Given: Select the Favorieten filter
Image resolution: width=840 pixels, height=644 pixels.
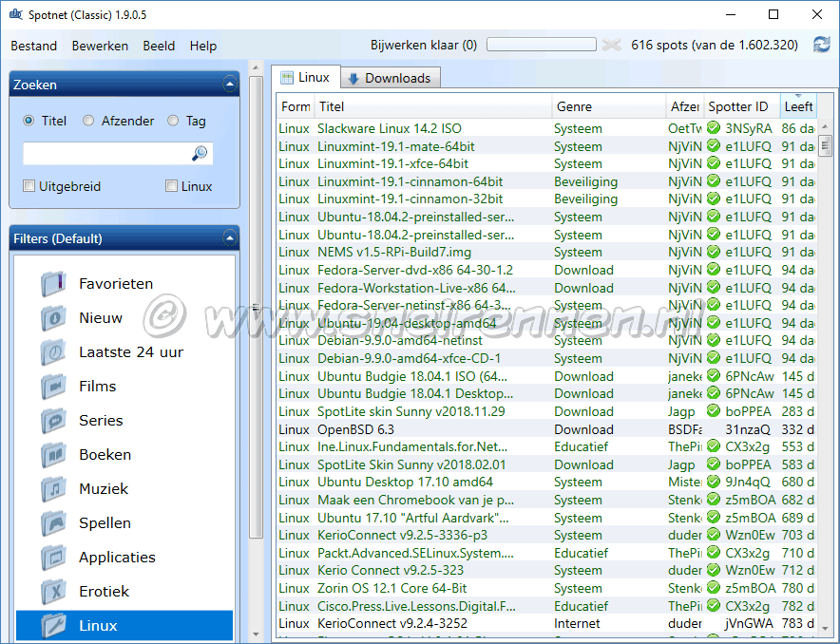Looking at the screenshot, I should click(x=116, y=283).
